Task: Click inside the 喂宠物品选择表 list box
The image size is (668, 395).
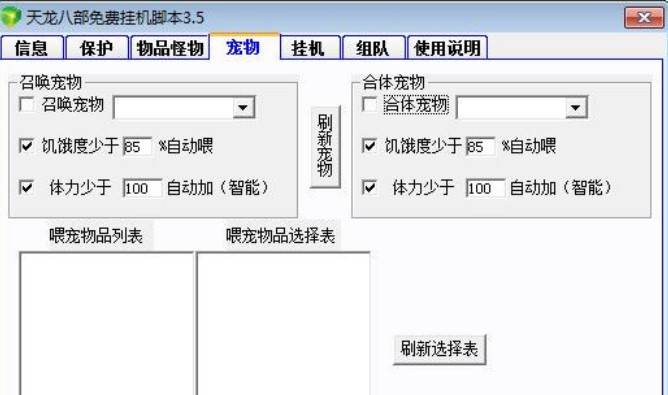Action: [283, 324]
